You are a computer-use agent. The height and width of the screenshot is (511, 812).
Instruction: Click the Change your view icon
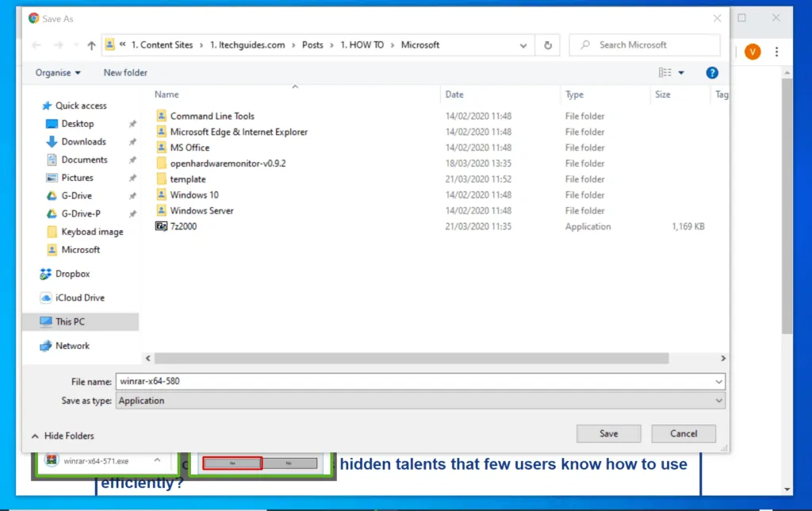pyautogui.click(x=665, y=72)
